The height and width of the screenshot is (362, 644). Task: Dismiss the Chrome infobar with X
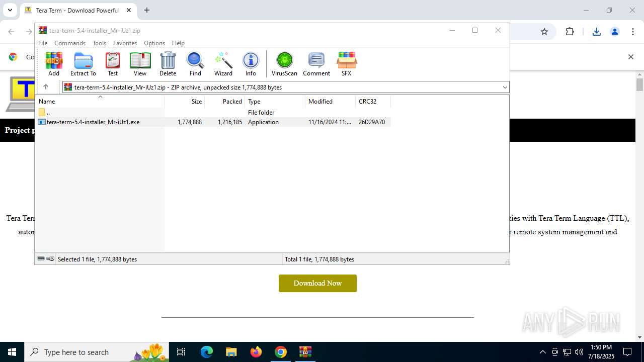click(x=630, y=57)
